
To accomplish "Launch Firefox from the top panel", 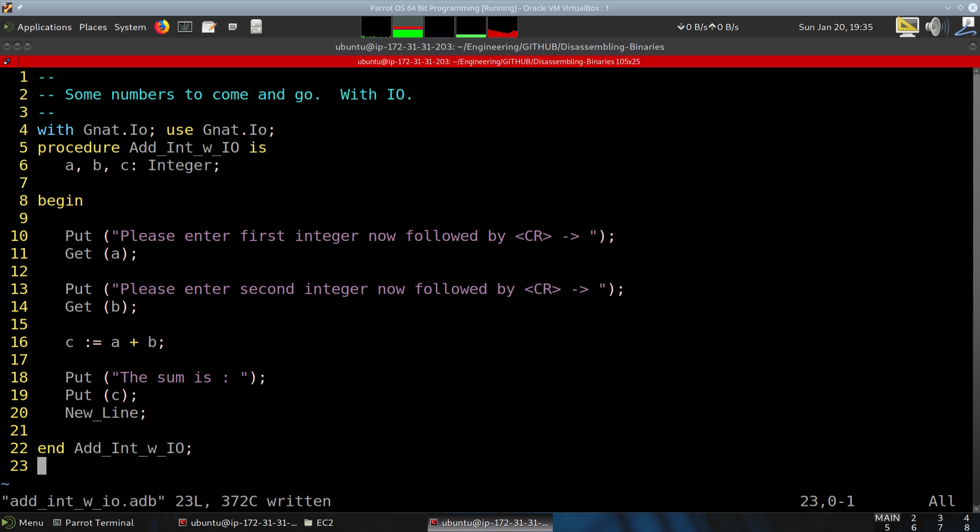I will (162, 27).
